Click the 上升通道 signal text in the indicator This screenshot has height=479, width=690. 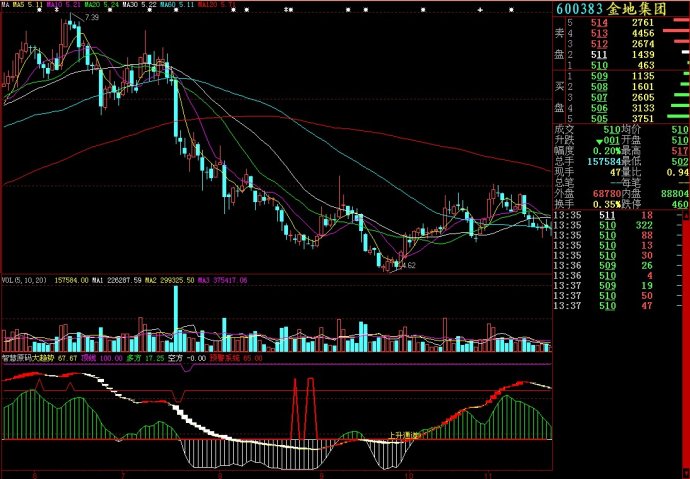tap(405, 435)
